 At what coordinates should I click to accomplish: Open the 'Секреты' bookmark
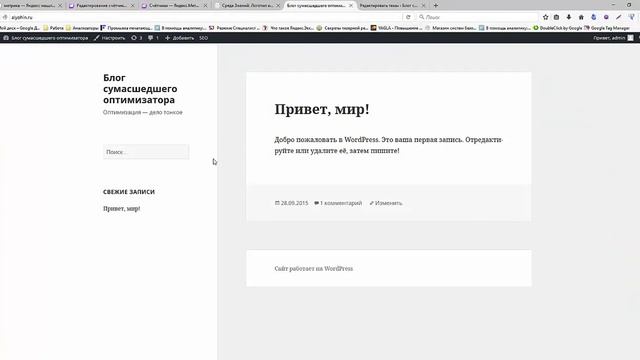tap(342, 28)
